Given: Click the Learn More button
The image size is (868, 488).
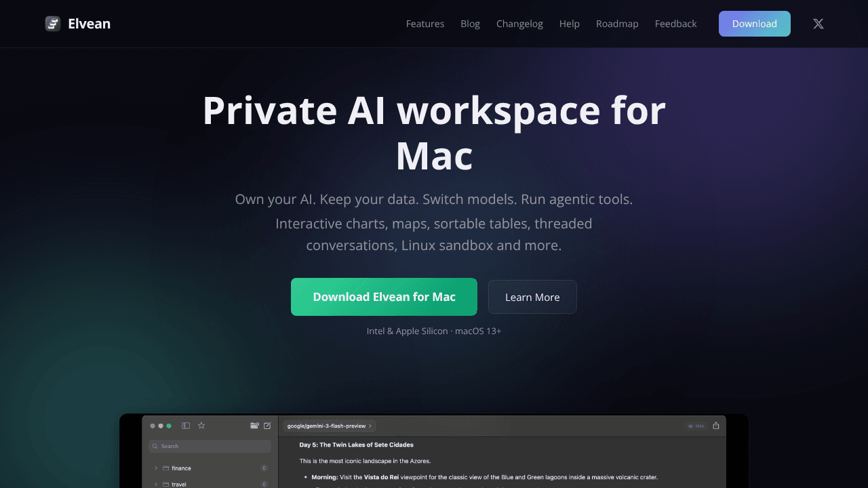Looking at the screenshot, I should click(x=532, y=297).
